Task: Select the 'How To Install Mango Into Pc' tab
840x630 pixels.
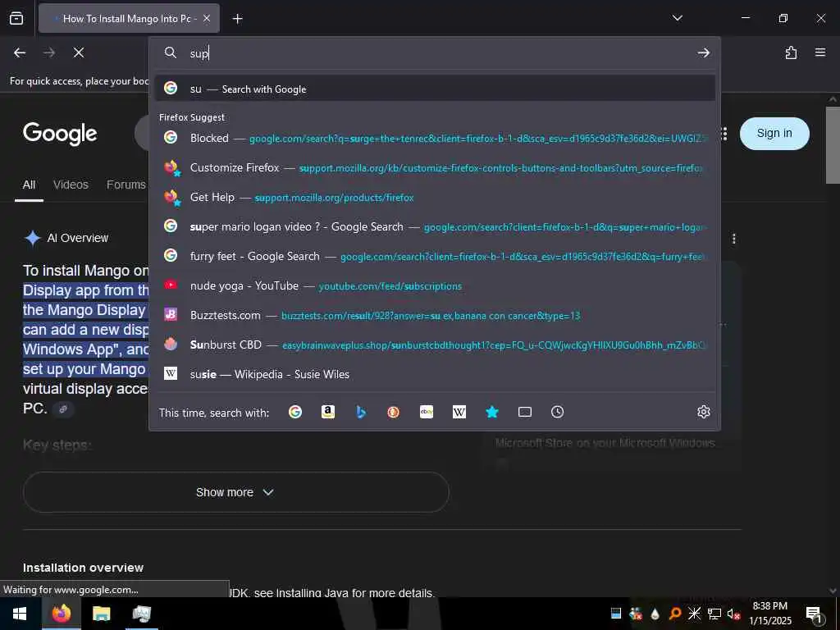Action: pos(130,19)
